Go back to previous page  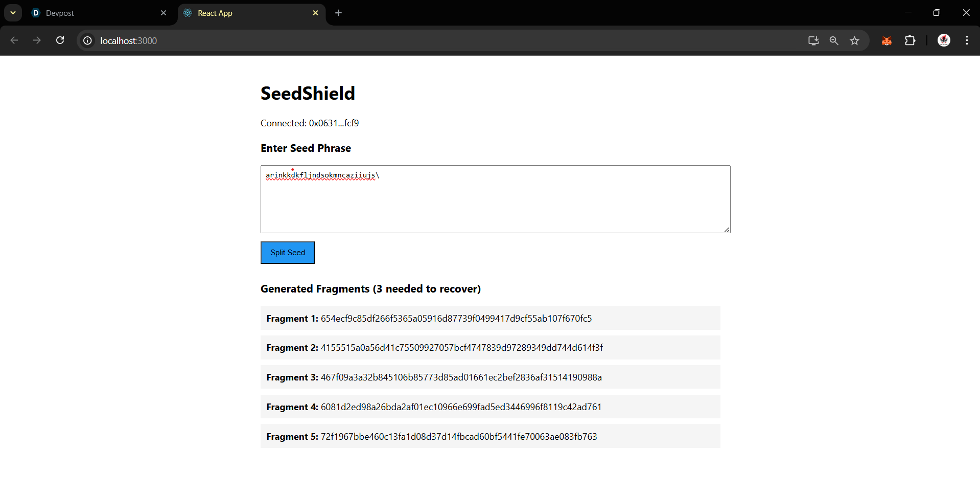(x=14, y=40)
